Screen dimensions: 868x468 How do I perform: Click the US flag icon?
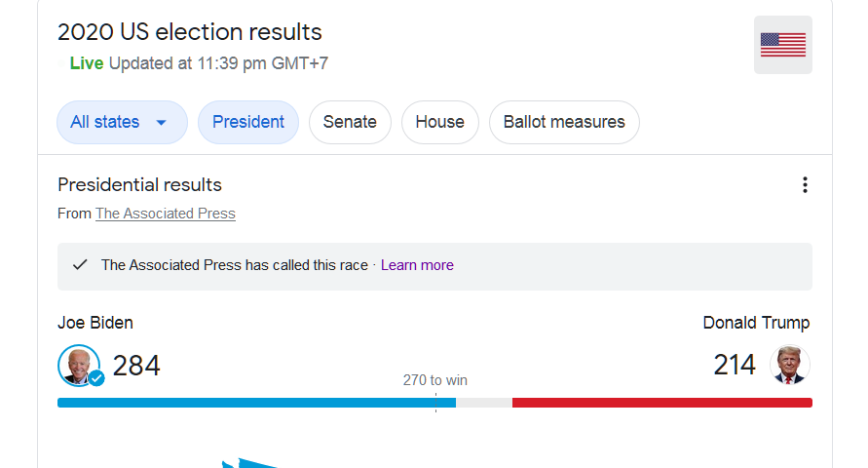782,45
